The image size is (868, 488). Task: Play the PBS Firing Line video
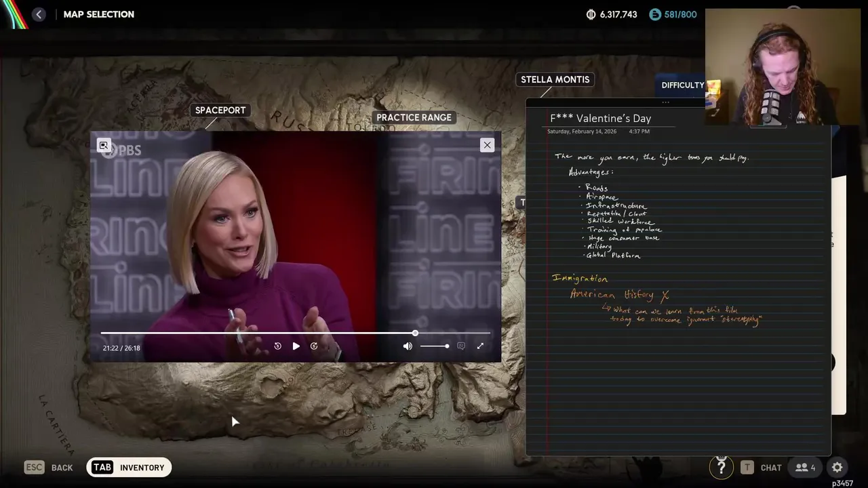(x=296, y=346)
